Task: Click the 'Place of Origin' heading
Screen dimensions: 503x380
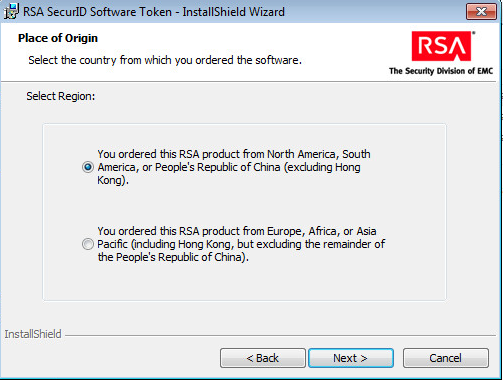Action: [58, 38]
